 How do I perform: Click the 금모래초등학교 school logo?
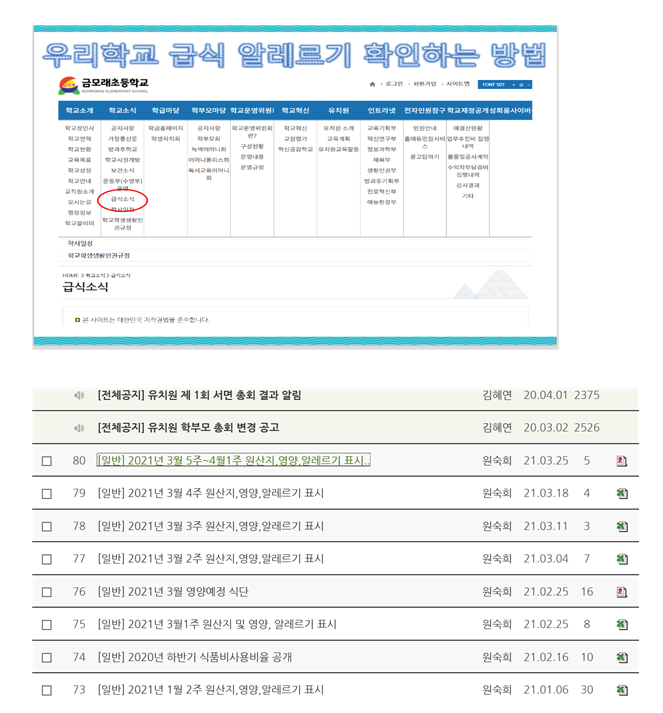coord(104,85)
